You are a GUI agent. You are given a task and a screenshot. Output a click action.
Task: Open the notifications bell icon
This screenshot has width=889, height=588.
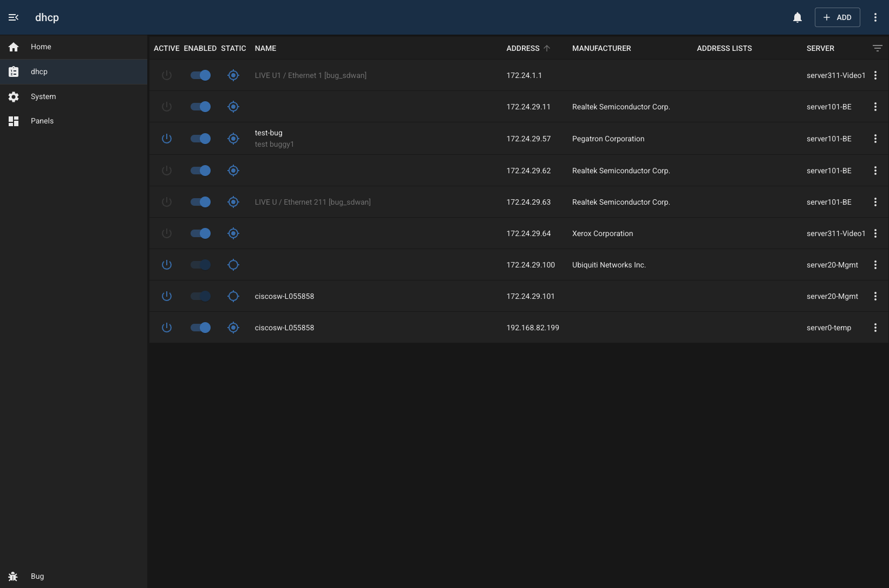[x=798, y=17]
